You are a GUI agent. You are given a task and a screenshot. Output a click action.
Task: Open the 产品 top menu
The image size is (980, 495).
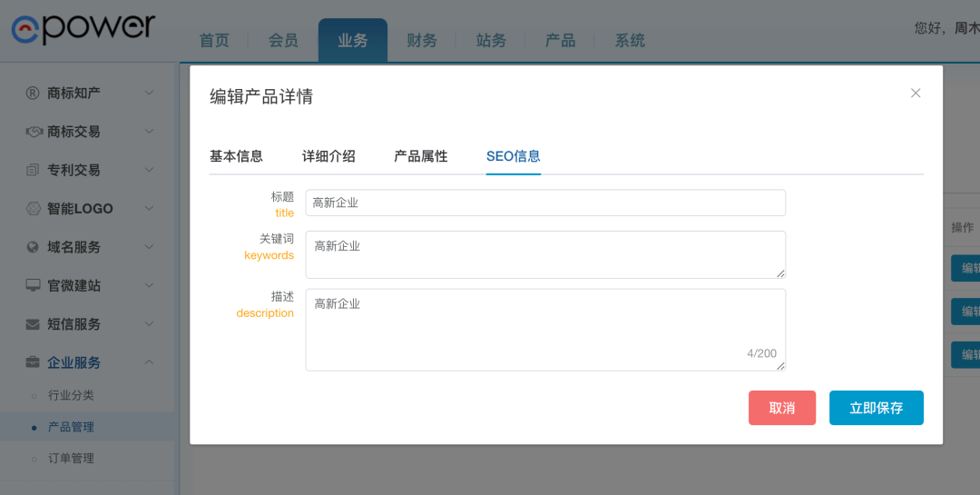560,41
